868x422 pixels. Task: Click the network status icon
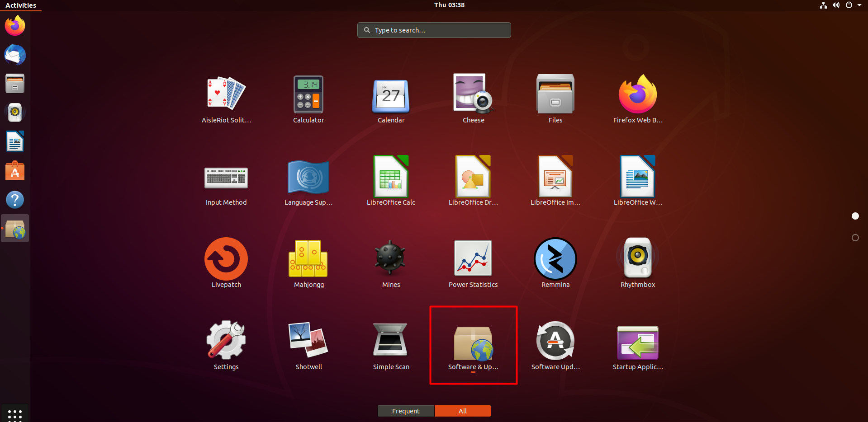[823, 5]
